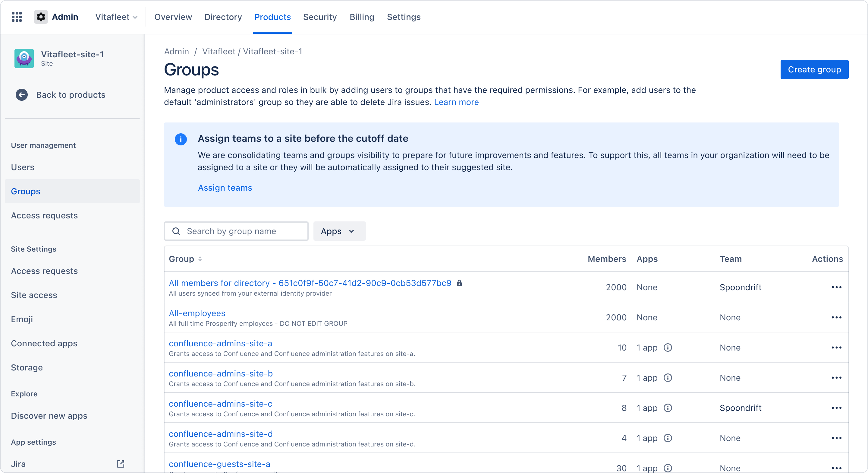Image resolution: width=868 pixels, height=473 pixels.
Task: Open the confluence-admins-site-a group link
Action: pyautogui.click(x=220, y=344)
